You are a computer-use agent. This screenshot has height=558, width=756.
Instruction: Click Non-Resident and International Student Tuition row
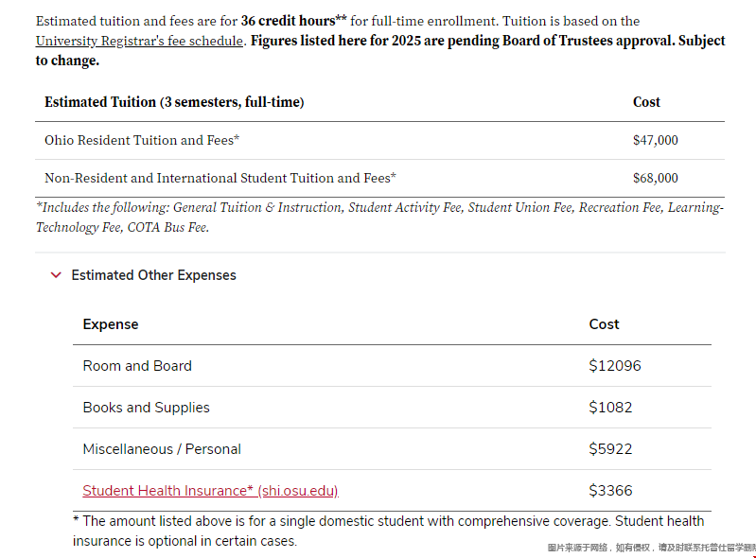[380, 179]
